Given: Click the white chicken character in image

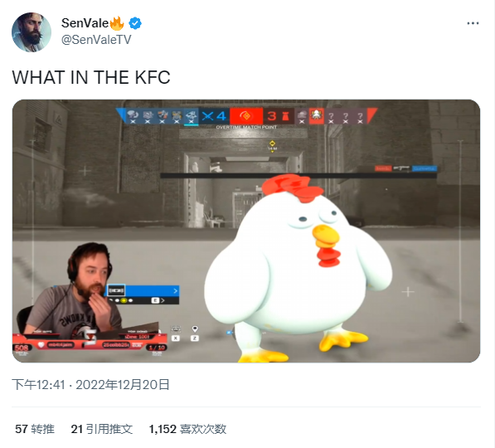Looking at the screenshot, I should 297,269.
